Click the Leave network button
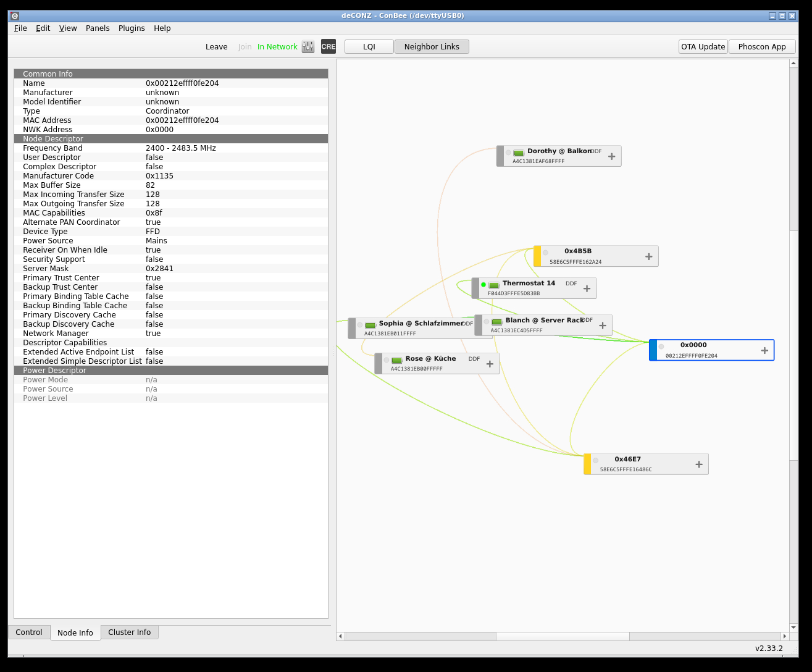The image size is (812, 672). pos(217,47)
